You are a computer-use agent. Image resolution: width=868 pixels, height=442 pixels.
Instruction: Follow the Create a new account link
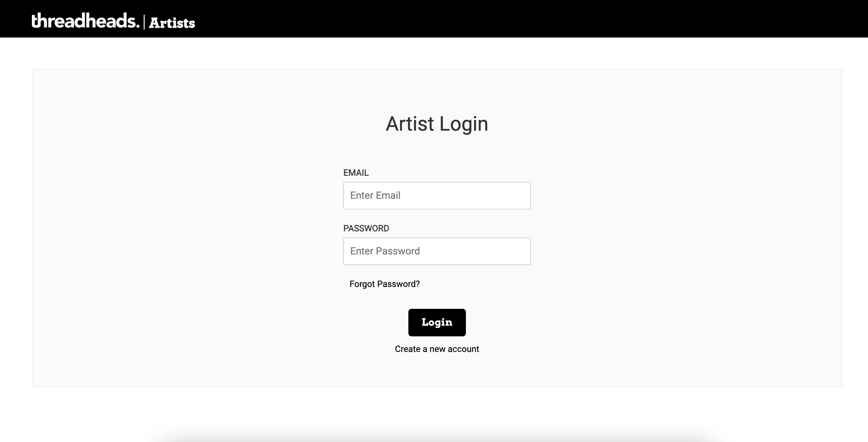click(x=437, y=349)
